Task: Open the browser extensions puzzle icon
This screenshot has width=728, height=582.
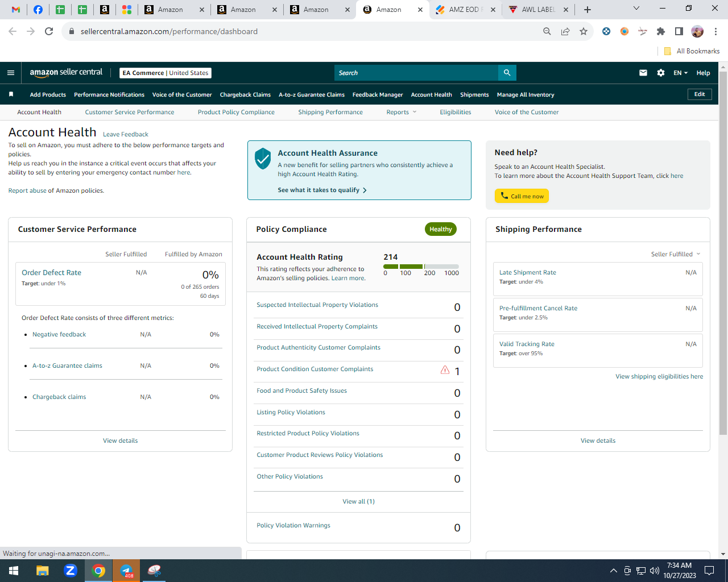Action: pos(661,31)
